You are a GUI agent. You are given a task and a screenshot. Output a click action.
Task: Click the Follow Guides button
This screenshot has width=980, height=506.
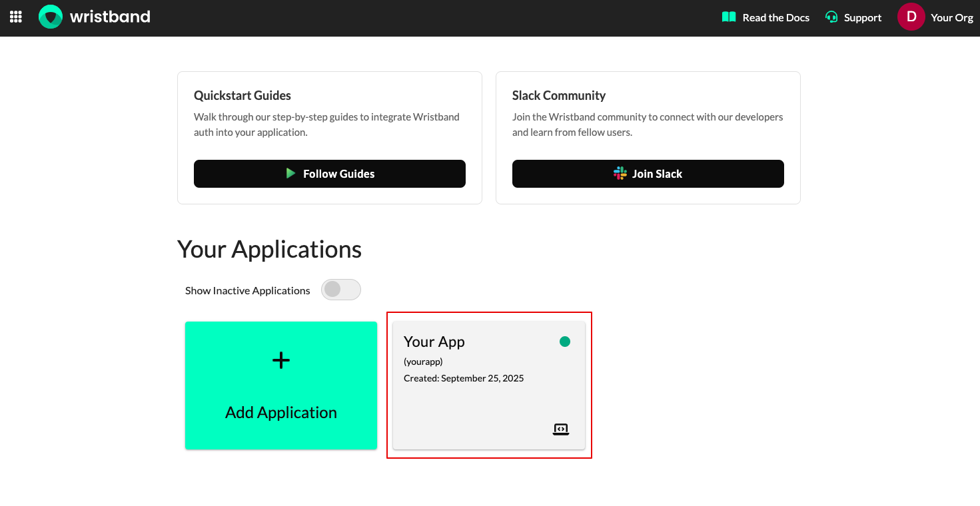click(x=330, y=174)
